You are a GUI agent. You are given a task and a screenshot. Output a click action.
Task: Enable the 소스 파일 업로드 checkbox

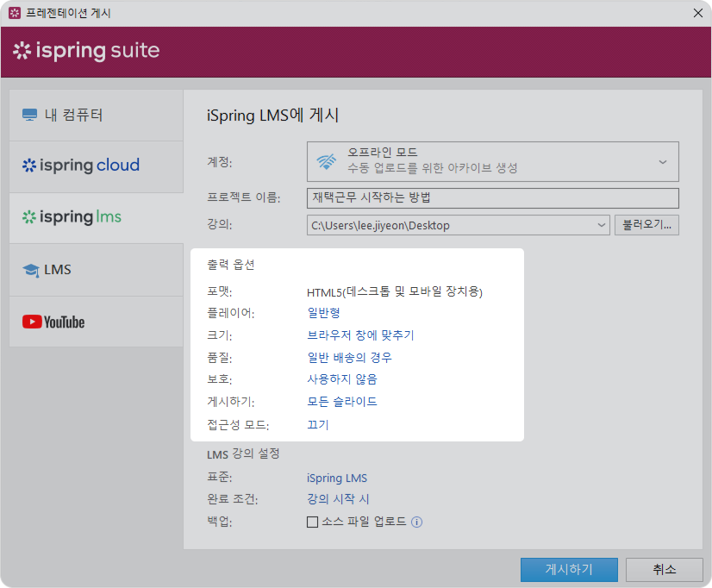pos(313,522)
